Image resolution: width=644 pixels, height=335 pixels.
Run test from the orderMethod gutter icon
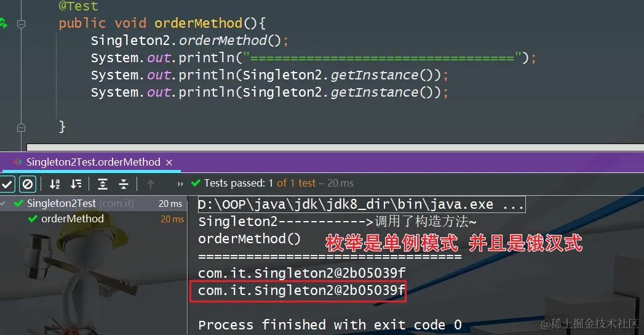(3, 23)
